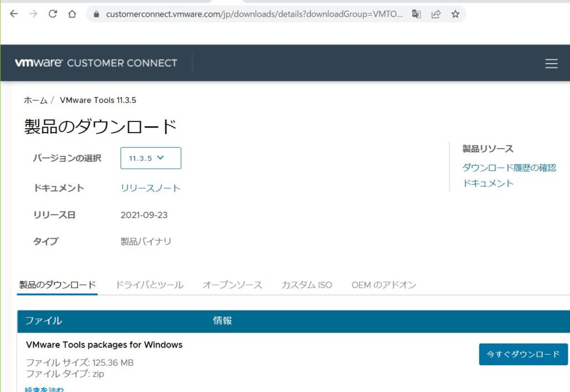Click the 今すぐダウンロード button
The height and width of the screenshot is (392, 570).
(x=523, y=354)
